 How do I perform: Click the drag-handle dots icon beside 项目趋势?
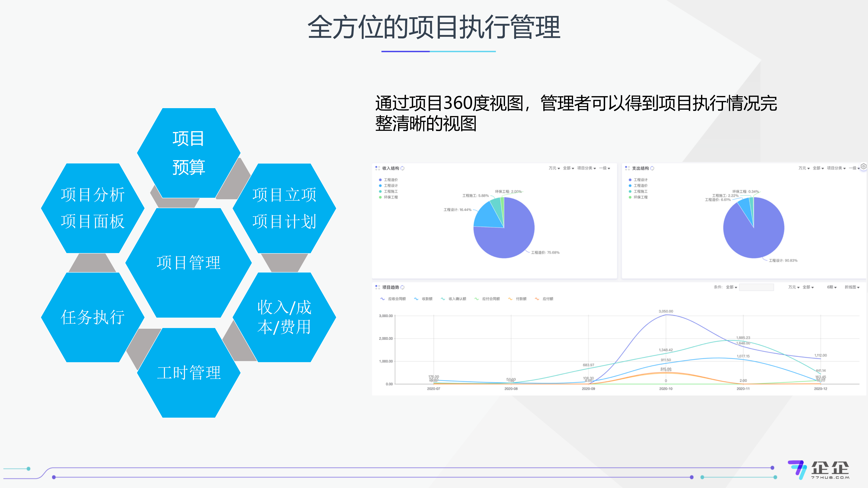tap(377, 287)
